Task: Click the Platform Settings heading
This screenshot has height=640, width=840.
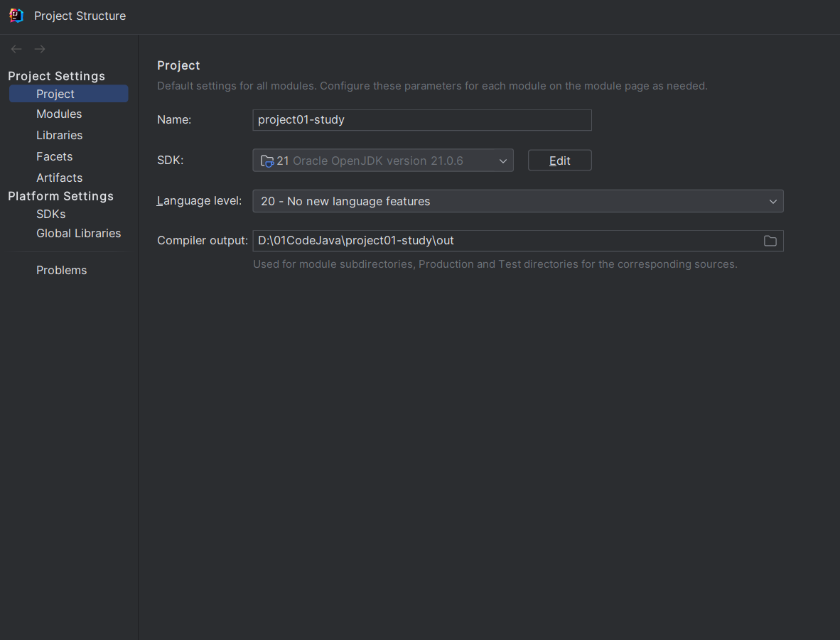Action: (x=60, y=196)
